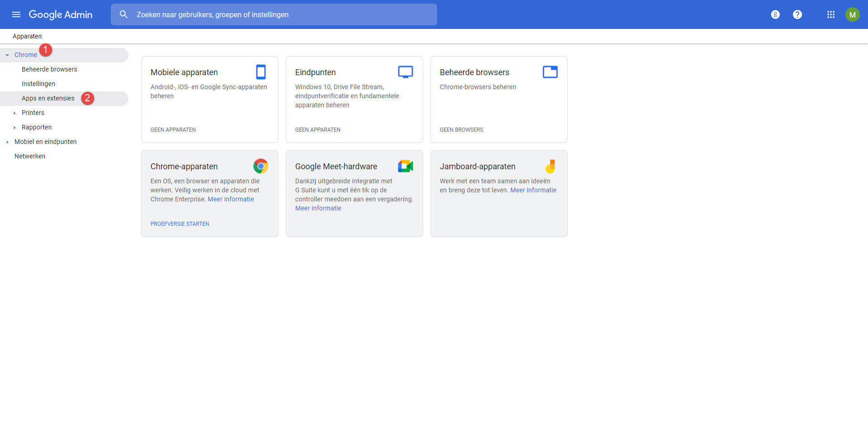Open Mobiel en eindpunten
Viewport: 868px width, 424px height.
pyautogui.click(x=46, y=142)
